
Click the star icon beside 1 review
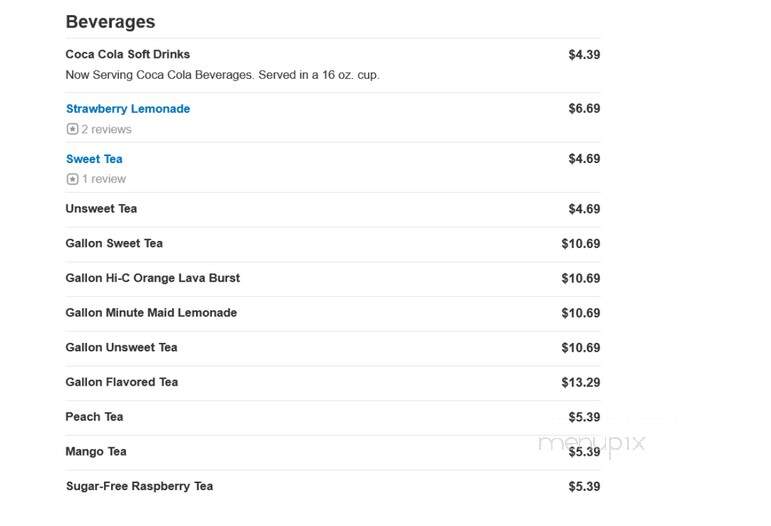pyautogui.click(x=72, y=179)
